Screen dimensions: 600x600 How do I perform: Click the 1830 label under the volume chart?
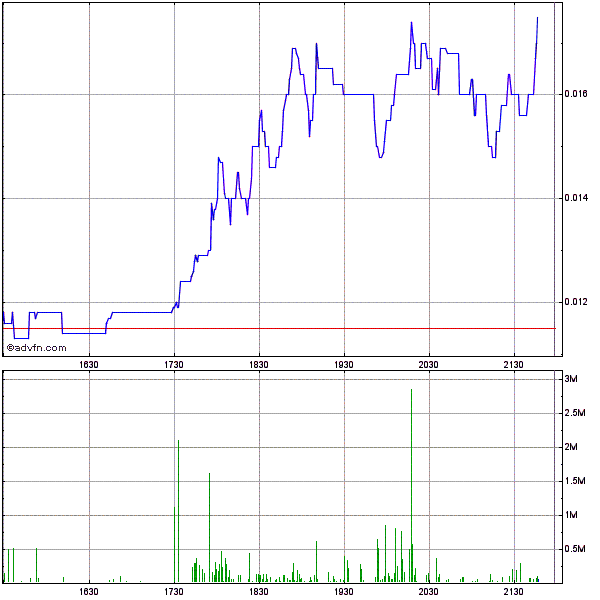coord(259,592)
